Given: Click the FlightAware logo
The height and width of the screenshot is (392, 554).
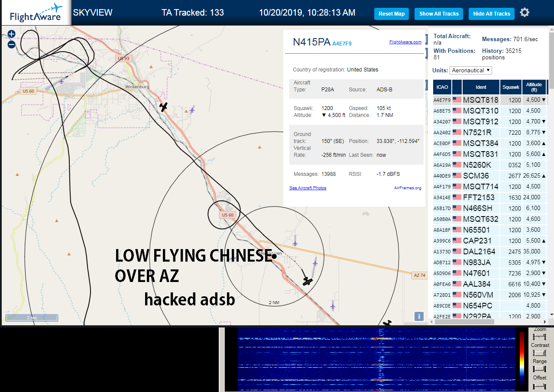Looking at the screenshot, I should (x=36, y=13).
